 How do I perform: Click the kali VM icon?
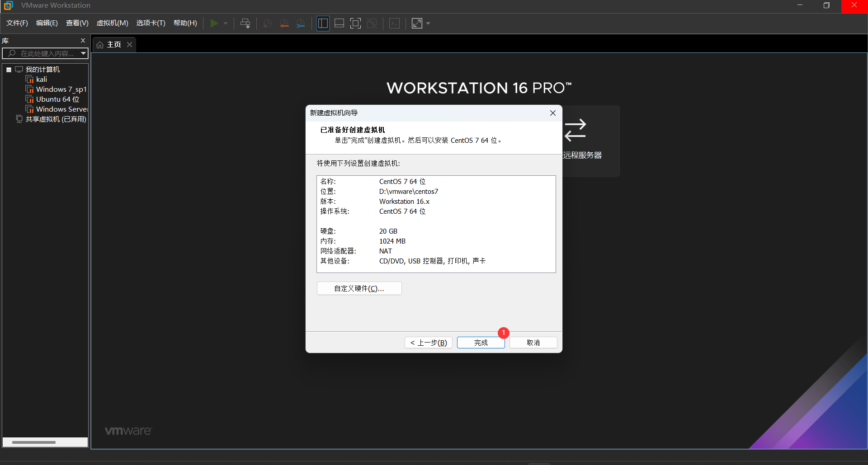[x=30, y=79]
